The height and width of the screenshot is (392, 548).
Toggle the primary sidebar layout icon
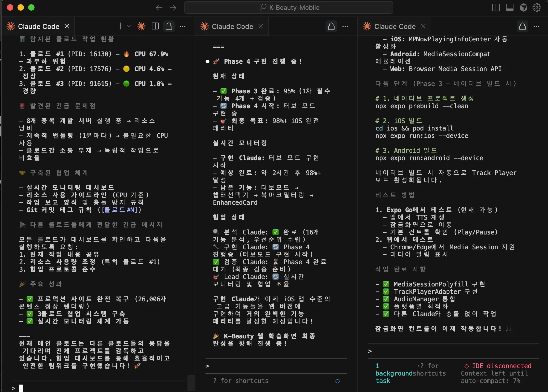(x=496, y=7)
